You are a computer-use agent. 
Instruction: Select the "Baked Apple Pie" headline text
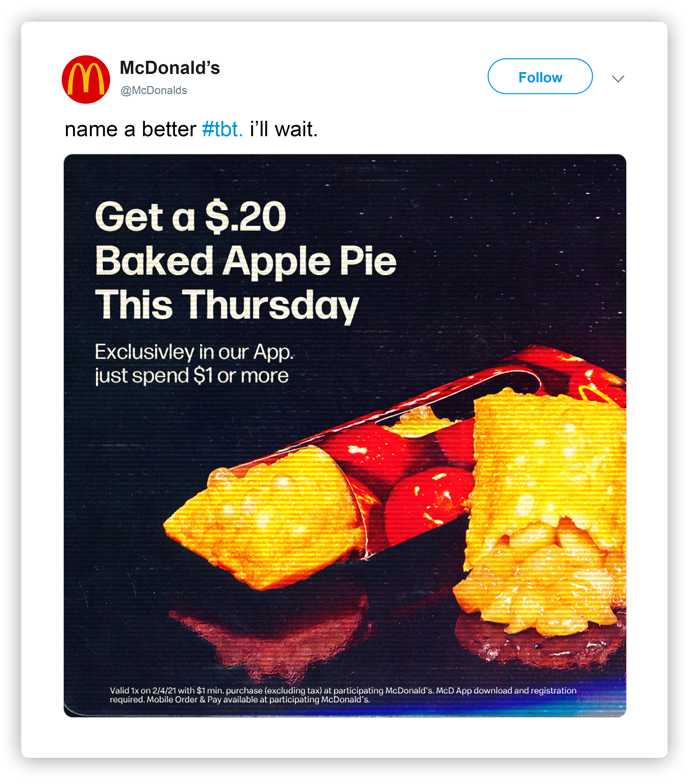(245, 261)
